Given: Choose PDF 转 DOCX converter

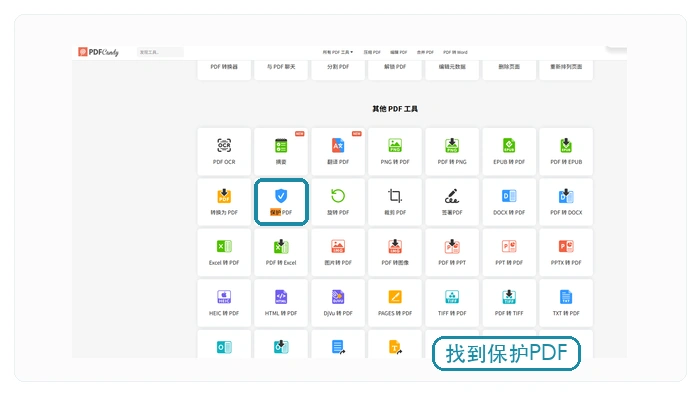Looking at the screenshot, I should click(566, 202).
